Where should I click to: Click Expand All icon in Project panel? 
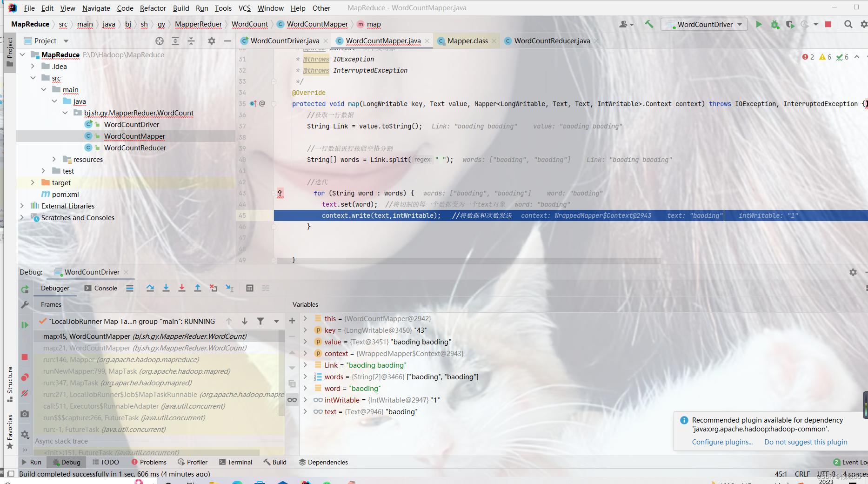[175, 41]
